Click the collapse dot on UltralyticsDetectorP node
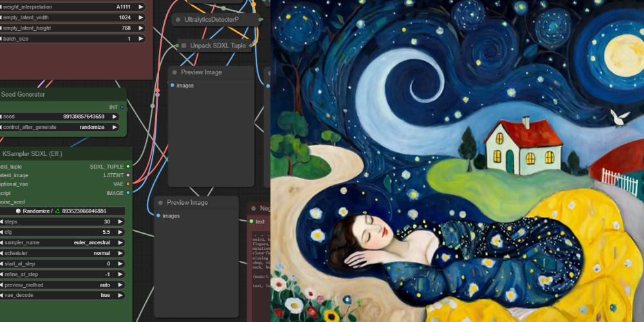This screenshot has height=322, width=644. [178, 19]
